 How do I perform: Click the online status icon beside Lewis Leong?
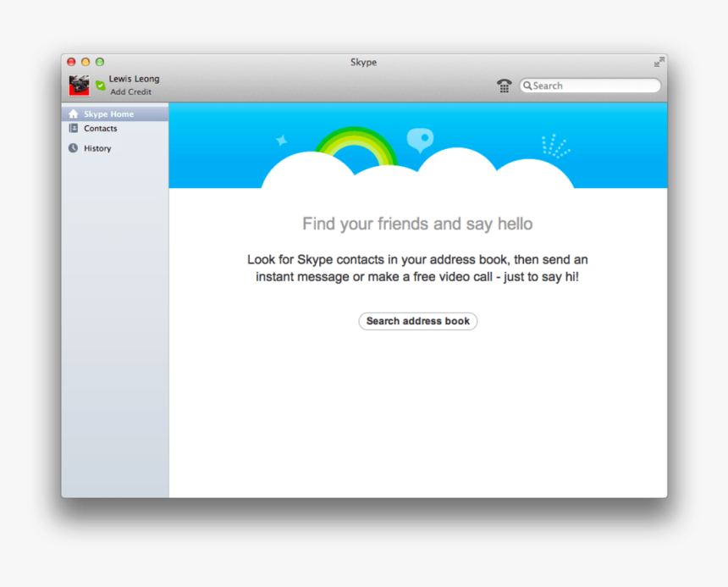click(x=100, y=85)
